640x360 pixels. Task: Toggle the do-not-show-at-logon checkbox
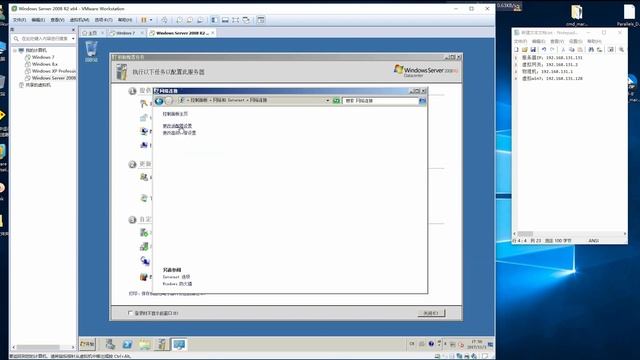coord(130,313)
